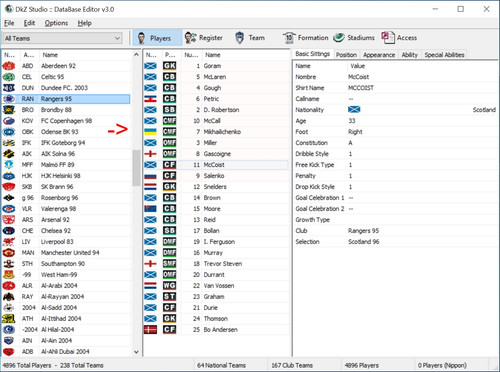Switch to the Basic Settings tab
This screenshot has width=500, height=372.
click(x=312, y=54)
